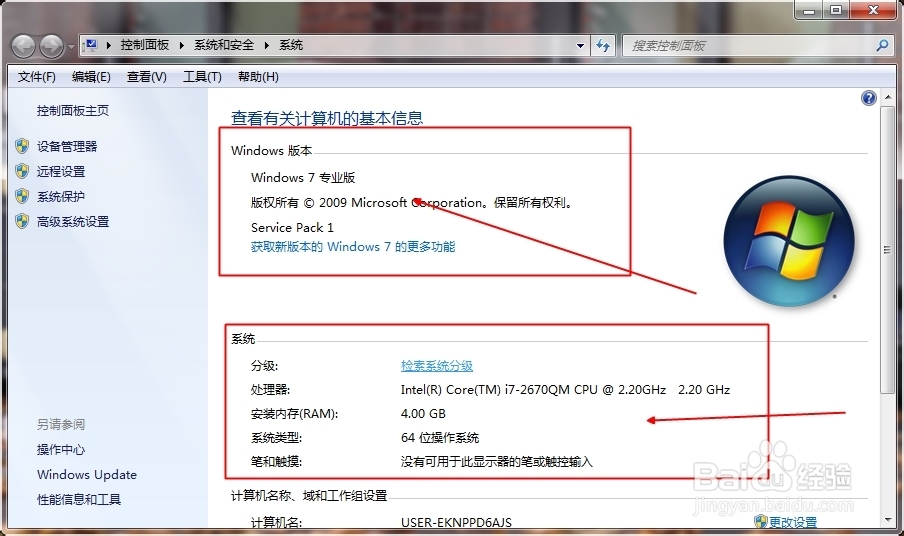Click the 更改设置 link

coord(793,522)
